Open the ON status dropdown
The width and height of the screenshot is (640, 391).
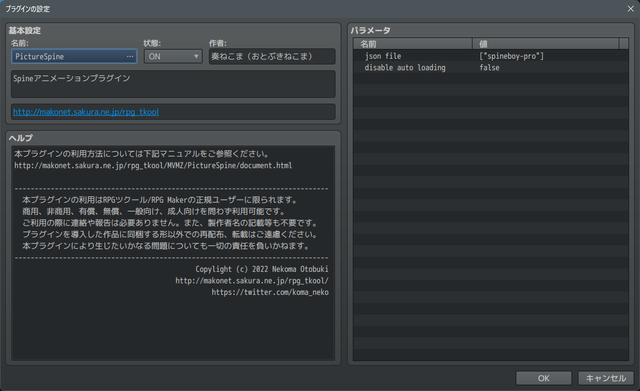(173, 56)
